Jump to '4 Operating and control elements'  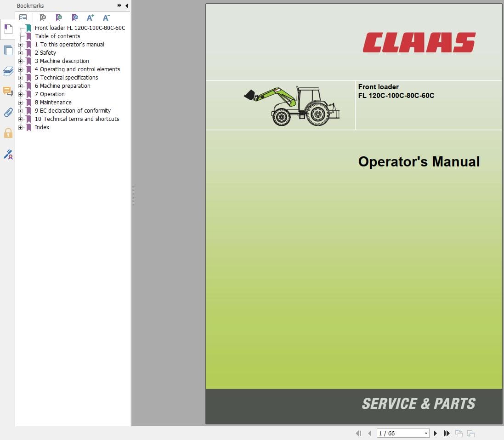[x=77, y=69]
